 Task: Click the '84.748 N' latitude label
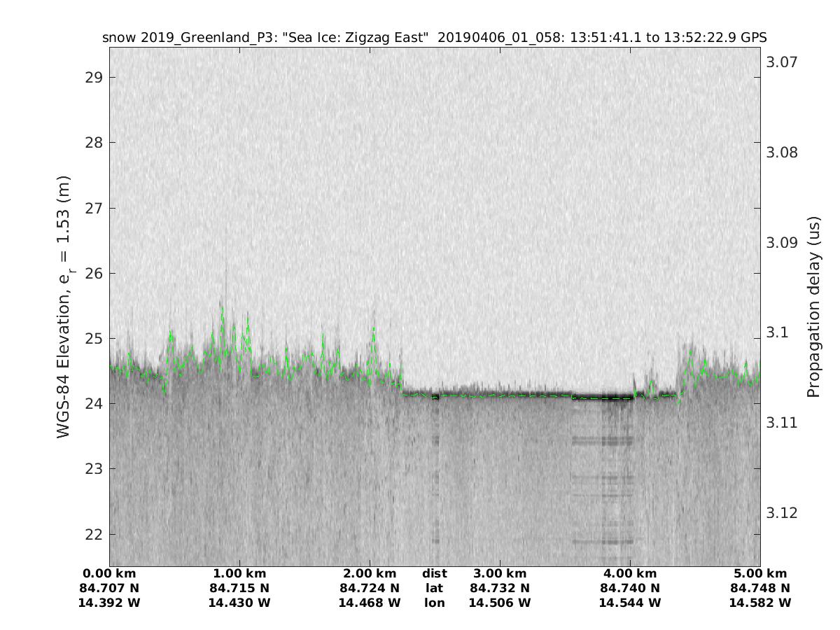pyautogui.click(x=760, y=588)
